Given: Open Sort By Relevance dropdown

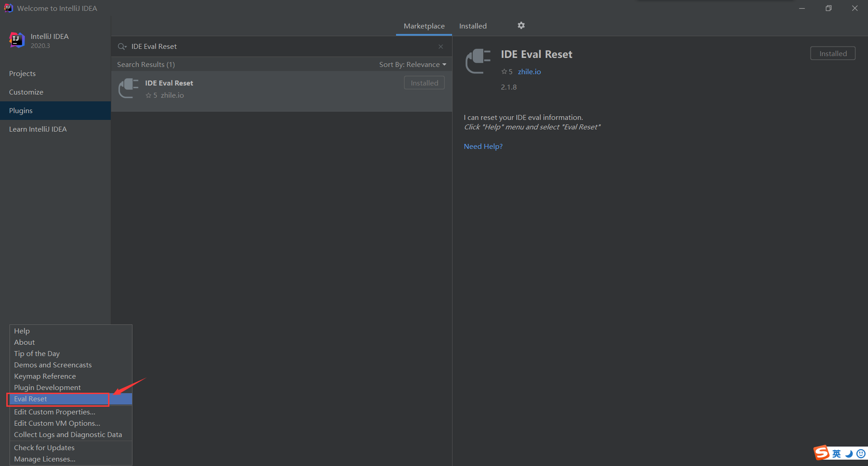Looking at the screenshot, I should [412, 65].
